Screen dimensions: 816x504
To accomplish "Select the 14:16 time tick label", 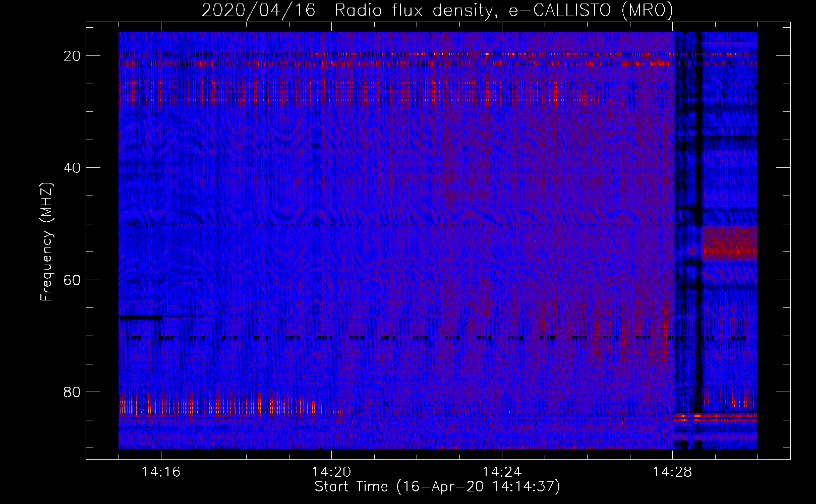I will pyautogui.click(x=161, y=472).
